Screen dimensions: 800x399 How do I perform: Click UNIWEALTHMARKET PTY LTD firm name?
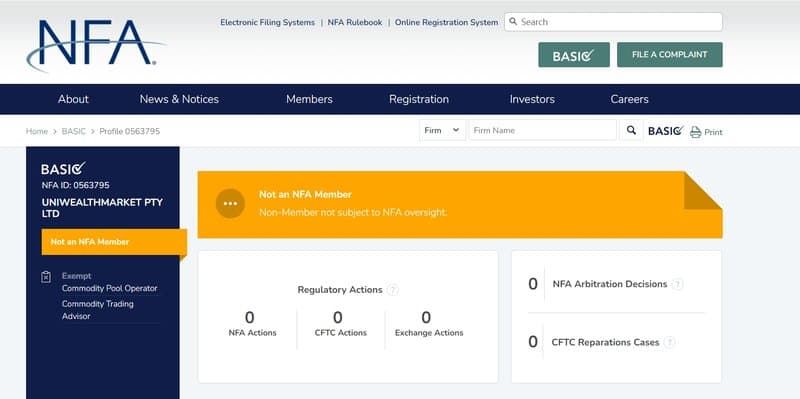pyautogui.click(x=102, y=208)
